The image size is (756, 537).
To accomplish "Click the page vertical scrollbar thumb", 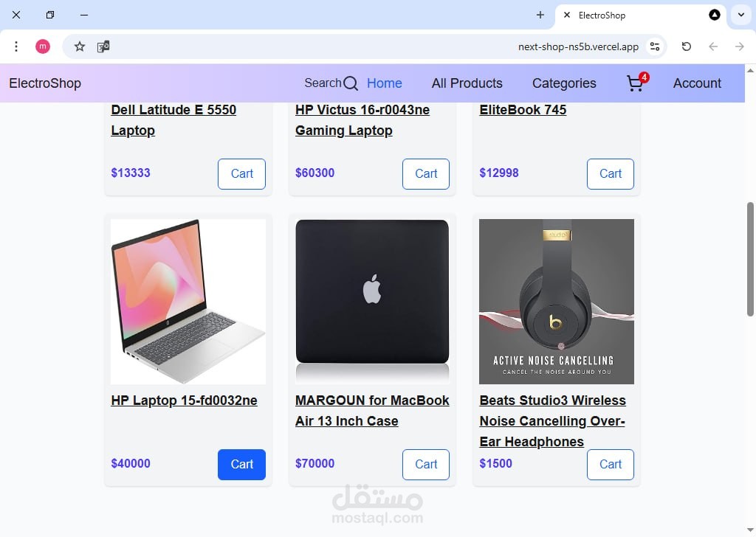I will tap(750, 259).
